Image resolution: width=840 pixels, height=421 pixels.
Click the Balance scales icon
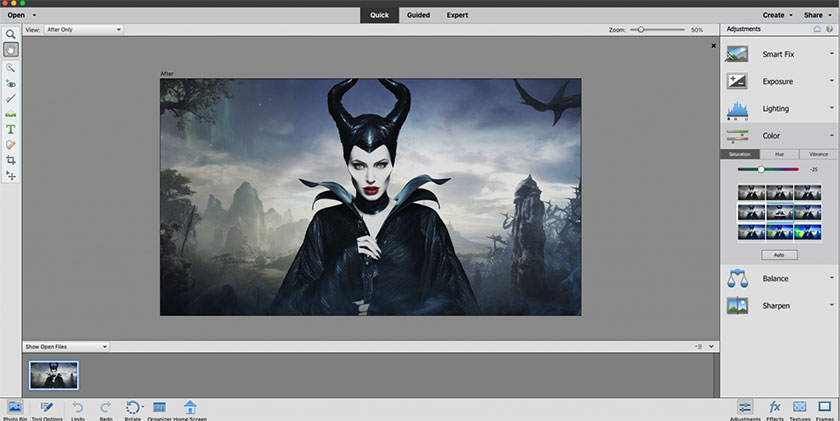coord(737,279)
